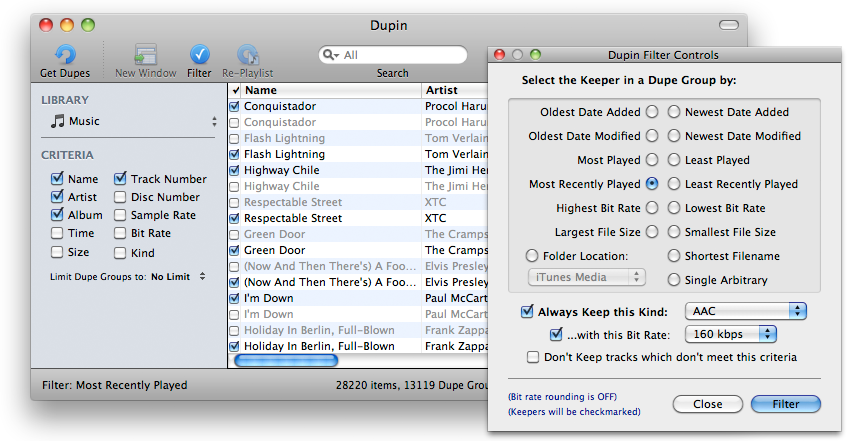Uncheck Always Keep this Kind

click(527, 312)
